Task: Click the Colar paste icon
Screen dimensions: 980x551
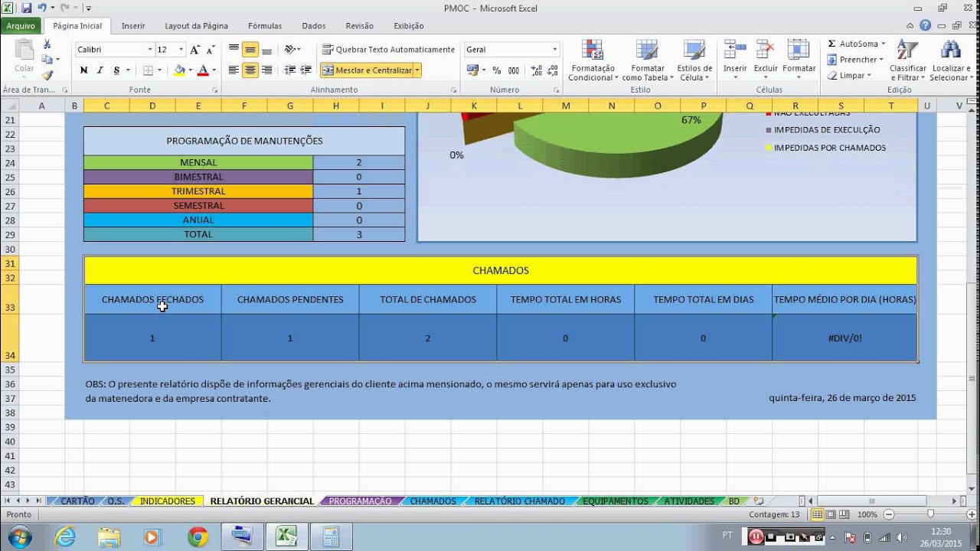Action: coord(24,57)
